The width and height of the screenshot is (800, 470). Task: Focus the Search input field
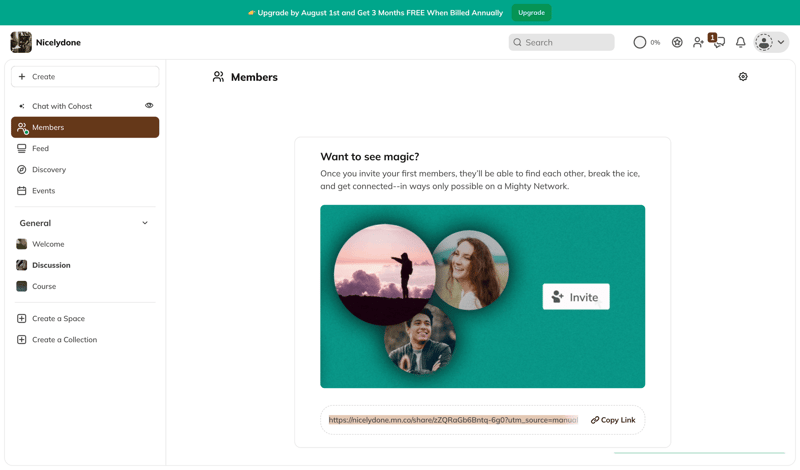[561, 42]
